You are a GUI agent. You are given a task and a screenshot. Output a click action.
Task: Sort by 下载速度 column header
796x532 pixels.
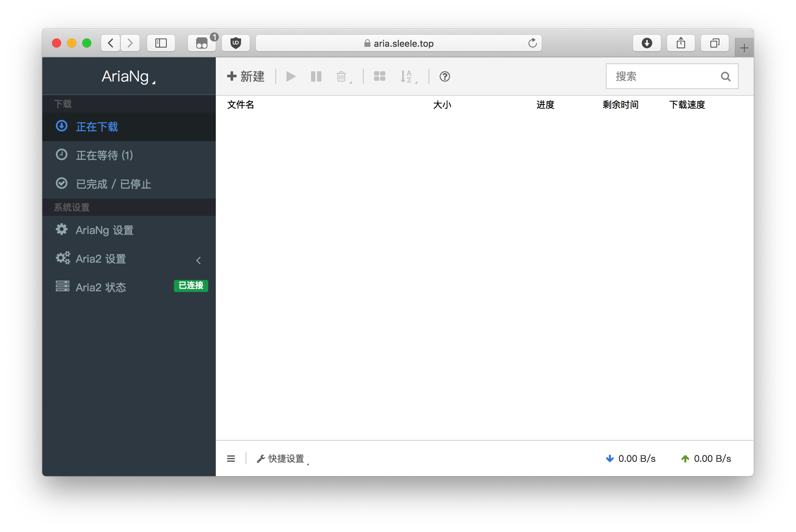click(687, 105)
